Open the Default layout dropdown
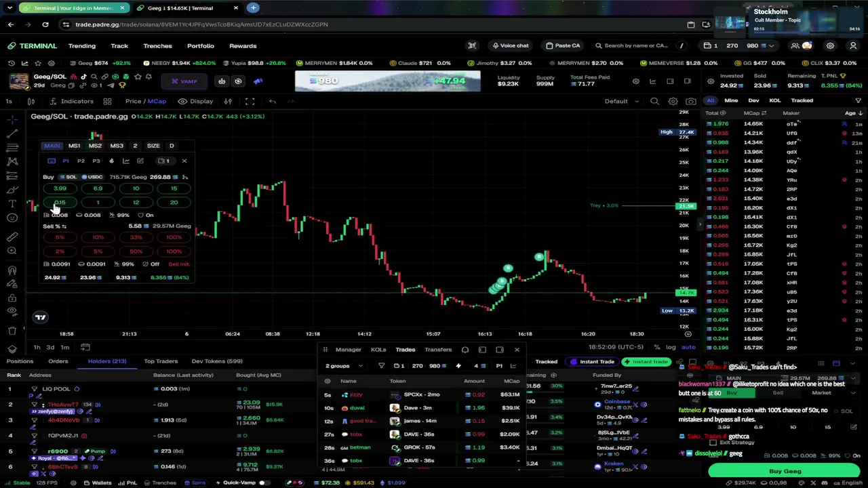Viewport: 868px width, 488px height. 621,102
